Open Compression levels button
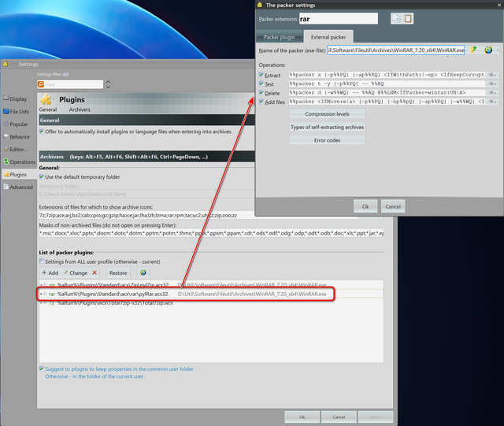 [x=328, y=114]
